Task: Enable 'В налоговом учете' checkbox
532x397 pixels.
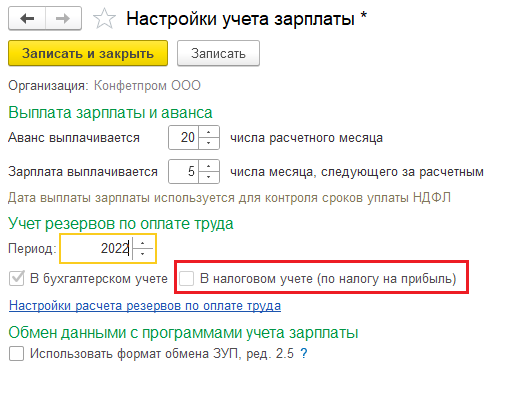Action: coord(187,279)
